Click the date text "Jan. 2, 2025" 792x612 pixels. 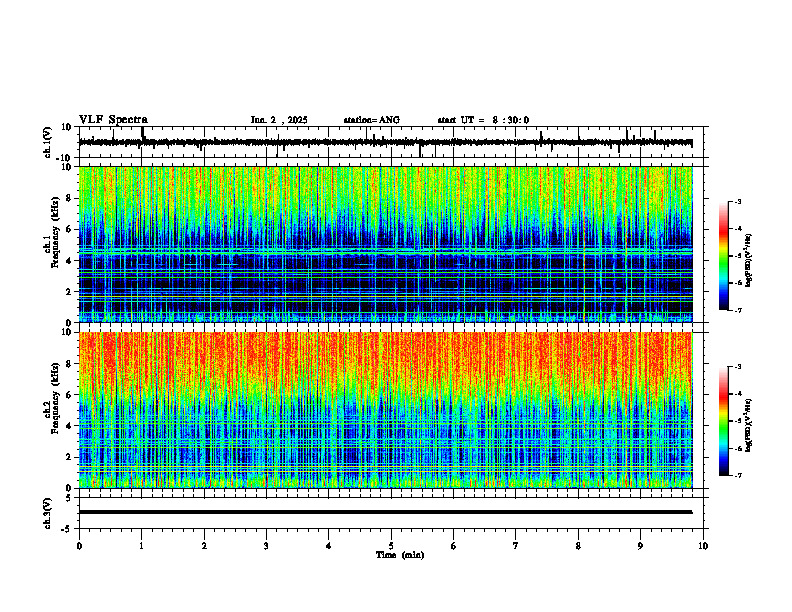(279, 120)
